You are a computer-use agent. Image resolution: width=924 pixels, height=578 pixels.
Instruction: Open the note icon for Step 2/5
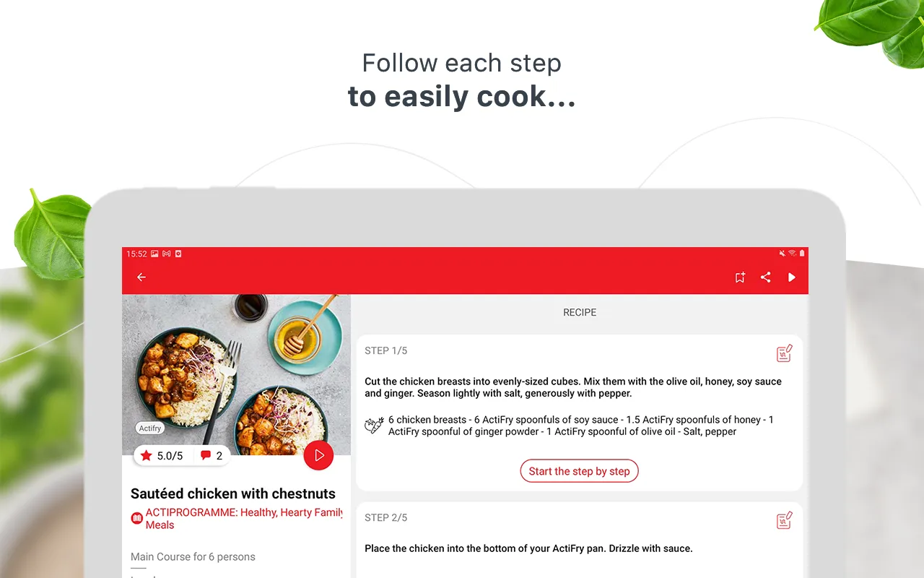785,520
